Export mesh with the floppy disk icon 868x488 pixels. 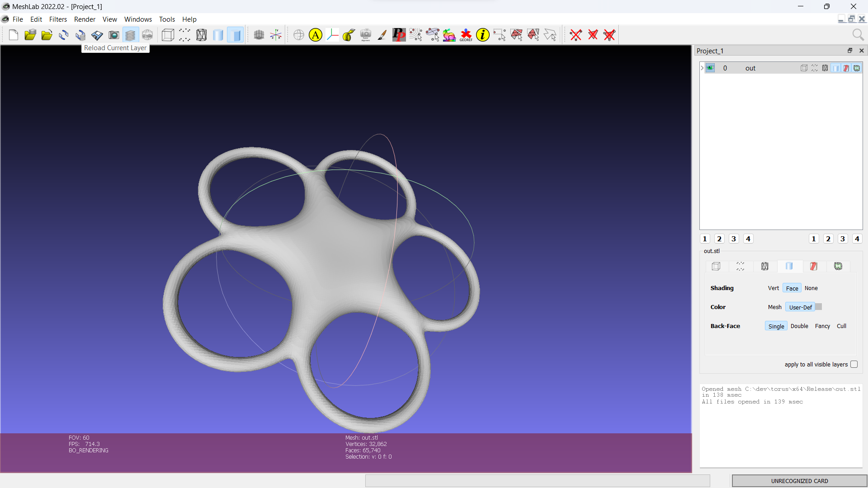pos(97,35)
